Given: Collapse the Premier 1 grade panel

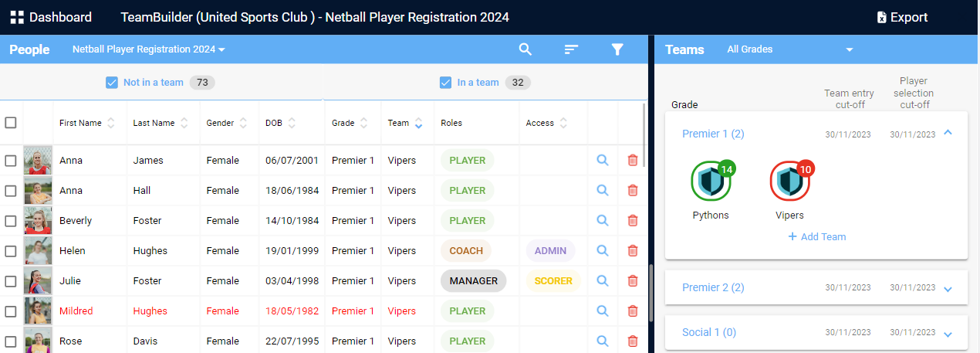Looking at the screenshot, I should coord(948,133).
